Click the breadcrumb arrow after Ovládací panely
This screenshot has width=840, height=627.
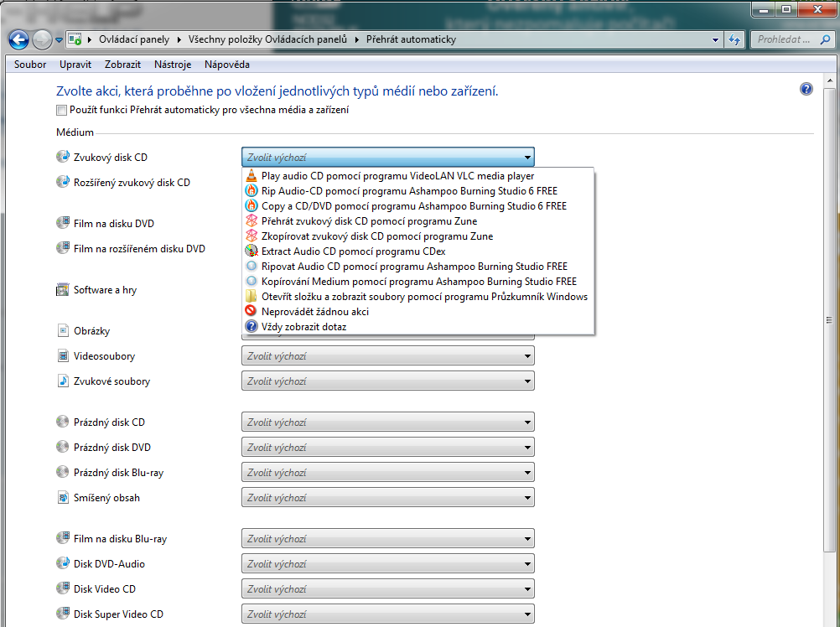(x=179, y=39)
